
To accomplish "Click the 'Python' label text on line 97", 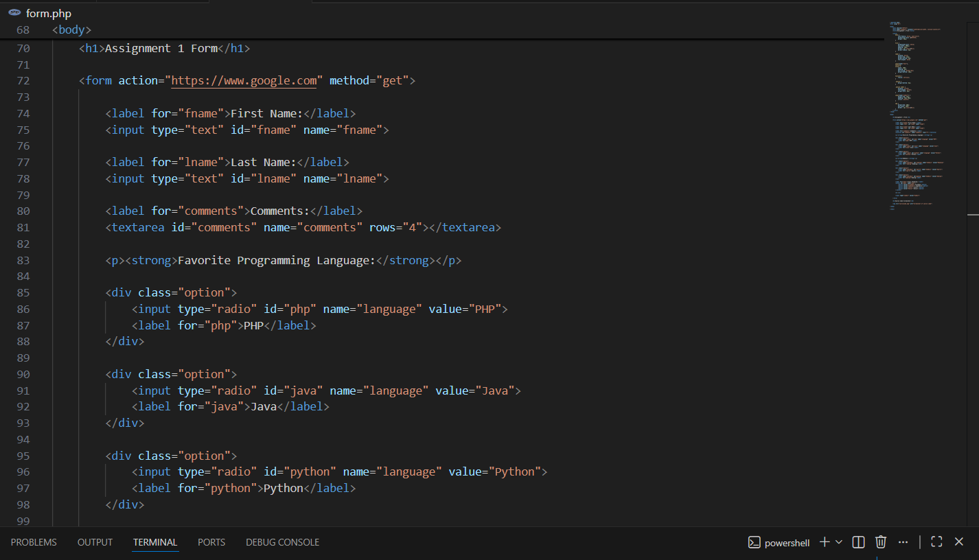I will (284, 488).
